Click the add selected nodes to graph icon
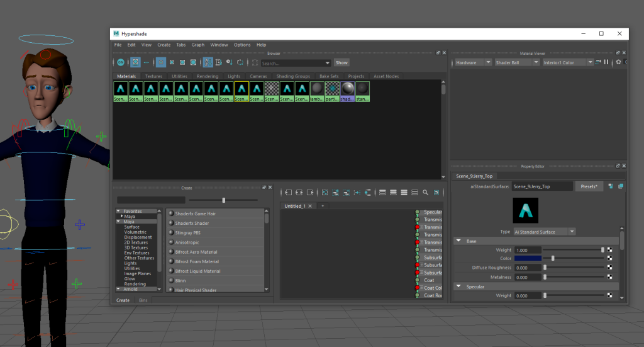This screenshot has height=347, width=644. coord(336,193)
